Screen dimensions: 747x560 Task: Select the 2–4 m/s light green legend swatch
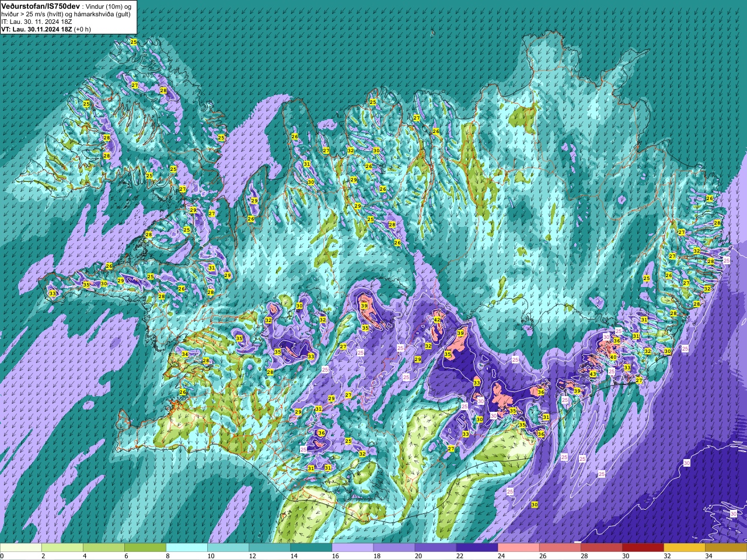coord(62,548)
